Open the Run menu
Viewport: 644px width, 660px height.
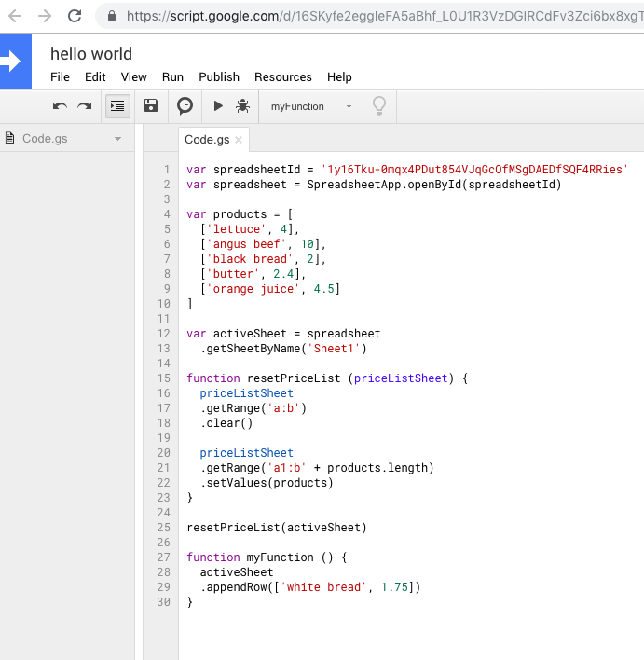172,77
